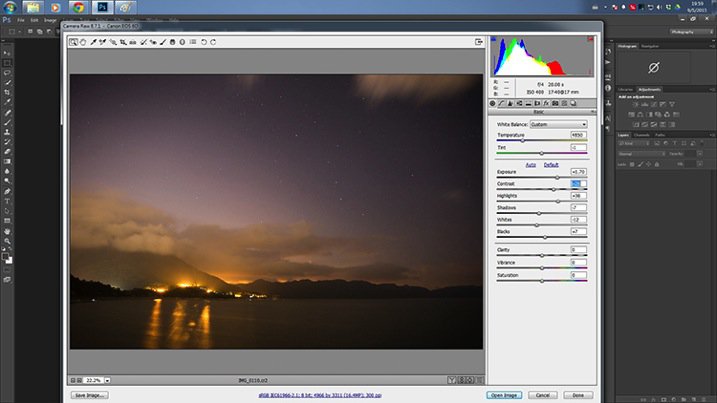Rotate image clockwise
The height and width of the screenshot is (403, 717).
point(213,42)
